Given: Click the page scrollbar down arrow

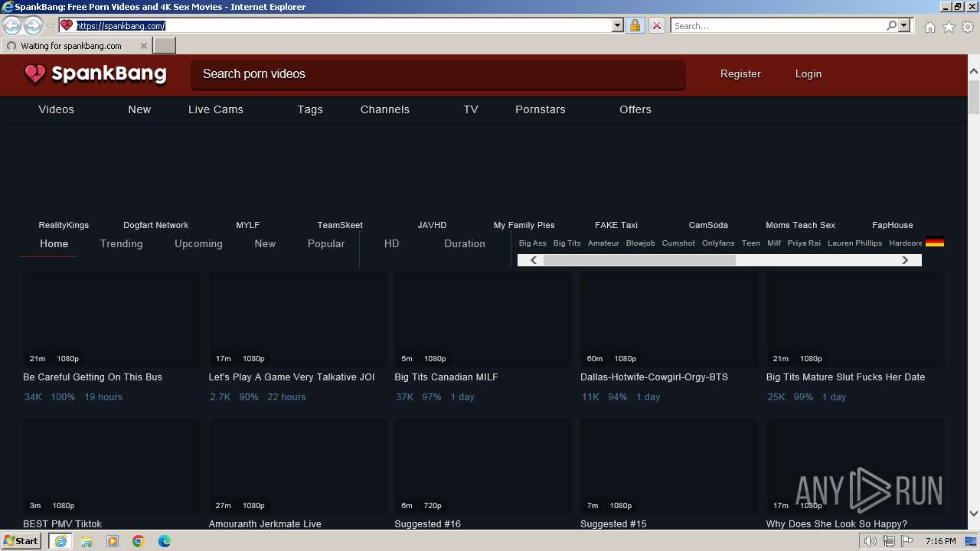Looking at the screenshot, I should click(974, 514).
